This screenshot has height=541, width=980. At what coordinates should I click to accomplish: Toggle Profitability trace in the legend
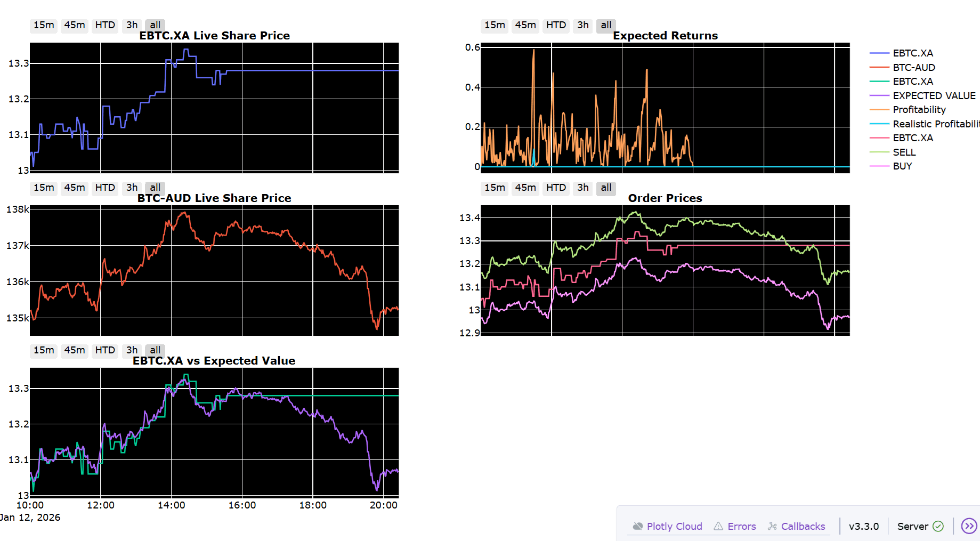[x=919, y=109]
